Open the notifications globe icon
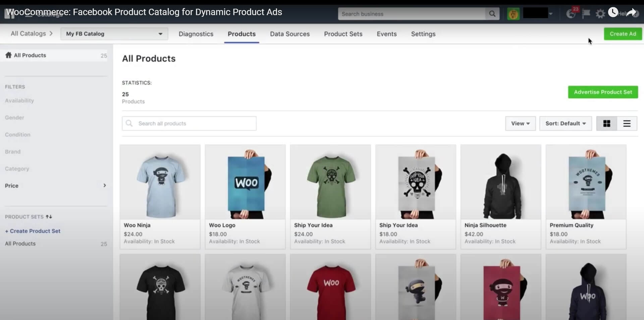This screenshot has height=320, width=644. (x=571, y=14)
